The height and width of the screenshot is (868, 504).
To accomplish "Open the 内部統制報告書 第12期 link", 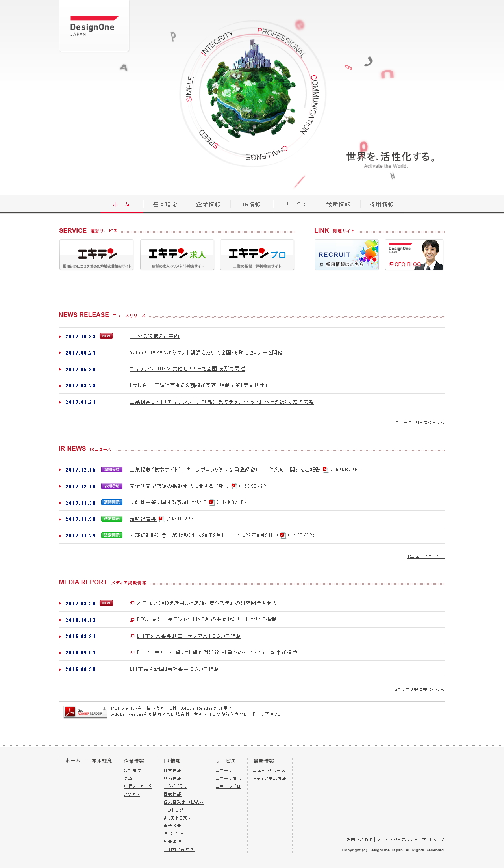I will coord(204,535).
